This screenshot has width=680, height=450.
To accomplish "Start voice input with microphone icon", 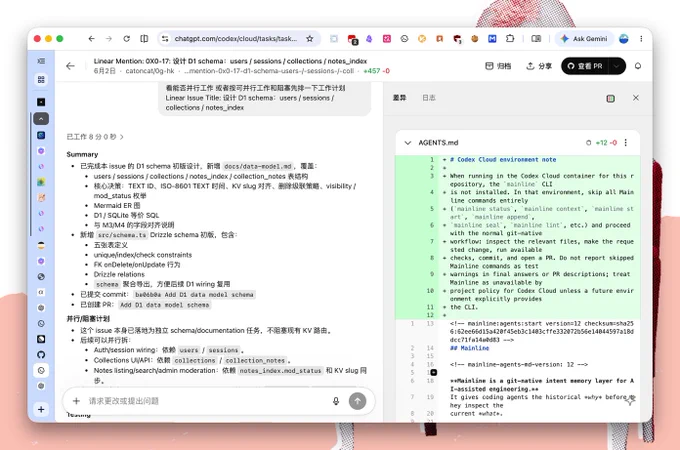I will 336,401.
